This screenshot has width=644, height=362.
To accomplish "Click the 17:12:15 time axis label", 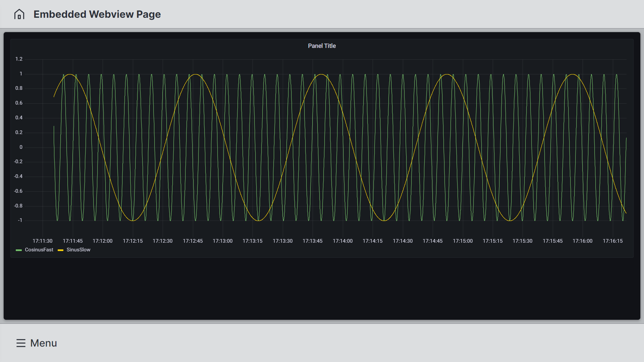I will tap(132, 241).
